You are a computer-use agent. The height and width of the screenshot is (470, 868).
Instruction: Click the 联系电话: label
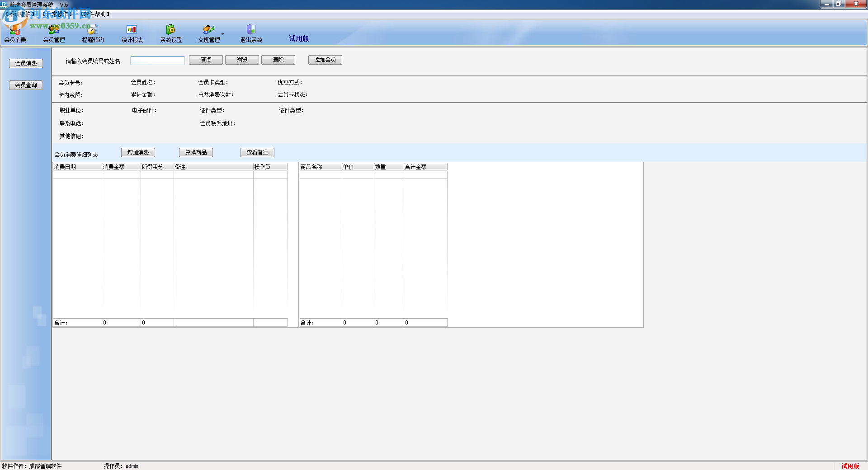(71, 123)
